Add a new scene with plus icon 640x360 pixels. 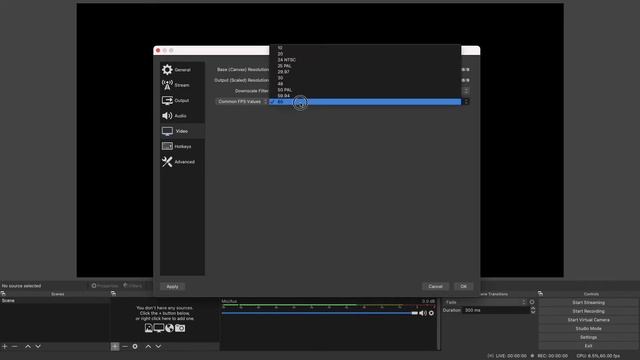click(5, 347)
